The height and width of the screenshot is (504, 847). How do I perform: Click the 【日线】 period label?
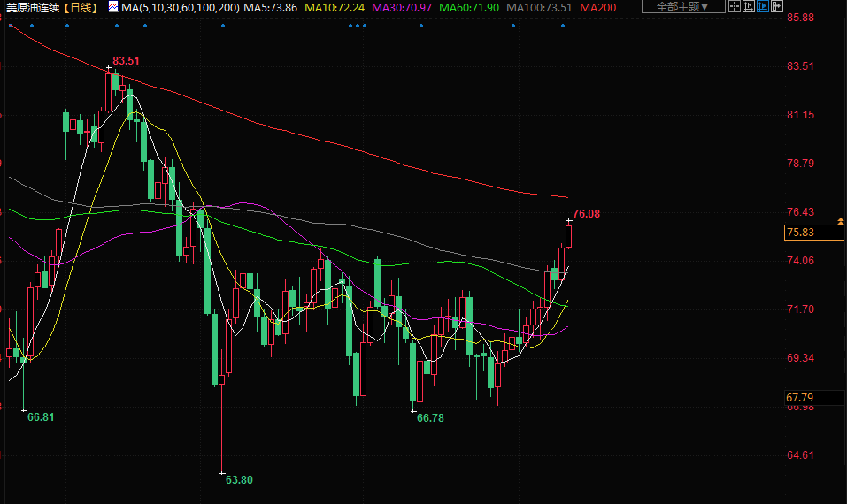coord(81,8)
